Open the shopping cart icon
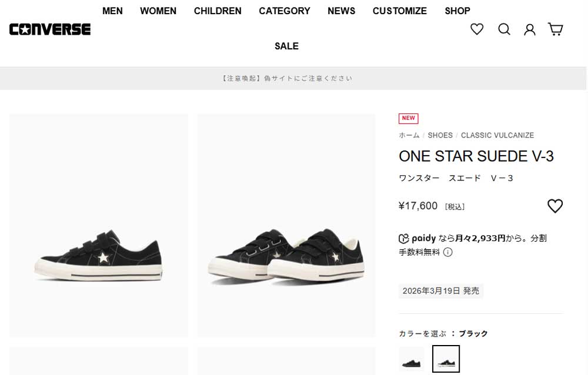Screen dimensions: 588x375 click(556, 29)
